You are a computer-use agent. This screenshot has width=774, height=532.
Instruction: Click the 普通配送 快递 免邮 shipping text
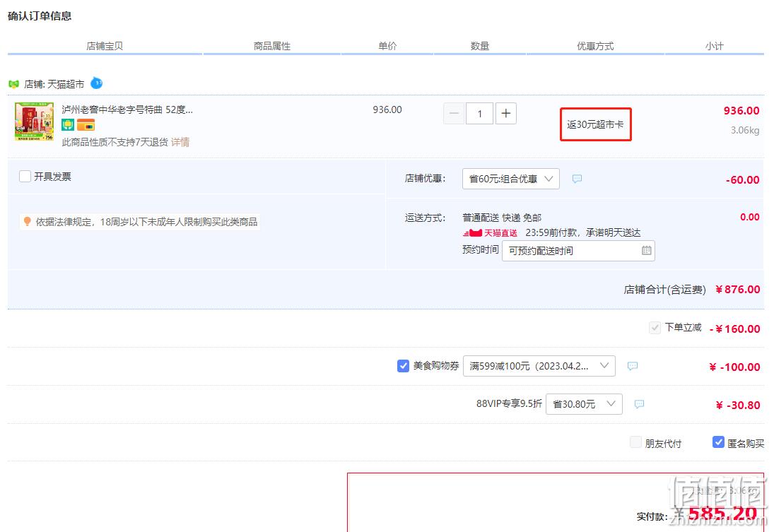pos(502,218)
